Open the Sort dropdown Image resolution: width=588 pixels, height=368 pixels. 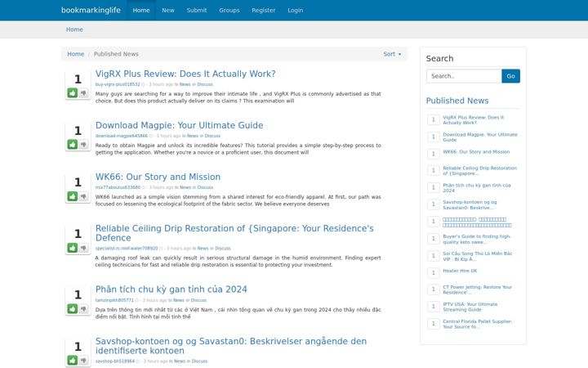tap(392, 54)
